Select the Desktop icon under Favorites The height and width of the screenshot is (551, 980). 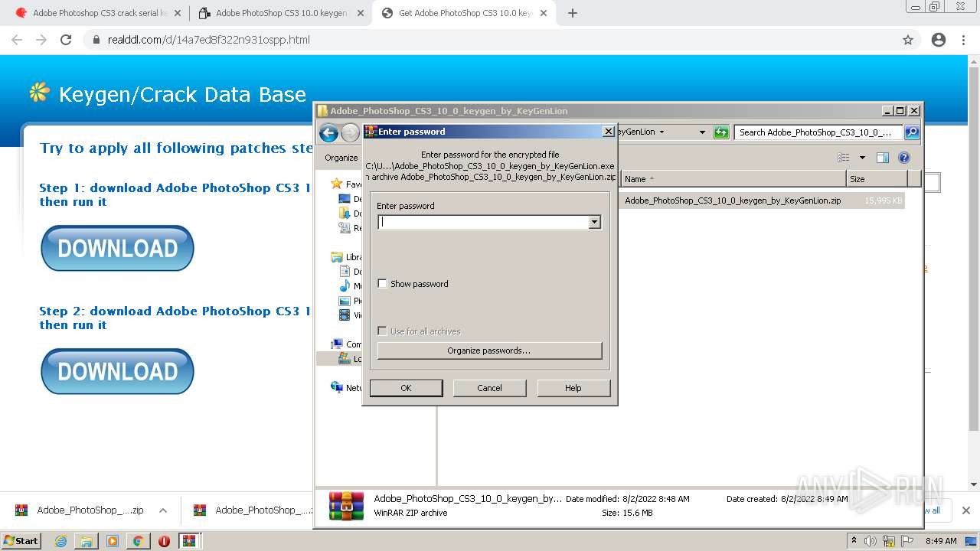click(x=345, y=199)
